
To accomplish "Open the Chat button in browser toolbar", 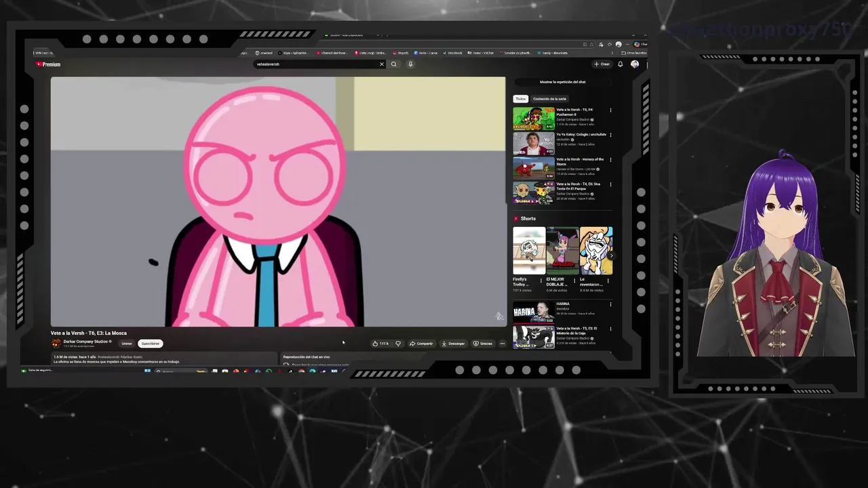I will pyautogui.click(x=639, y=45).
